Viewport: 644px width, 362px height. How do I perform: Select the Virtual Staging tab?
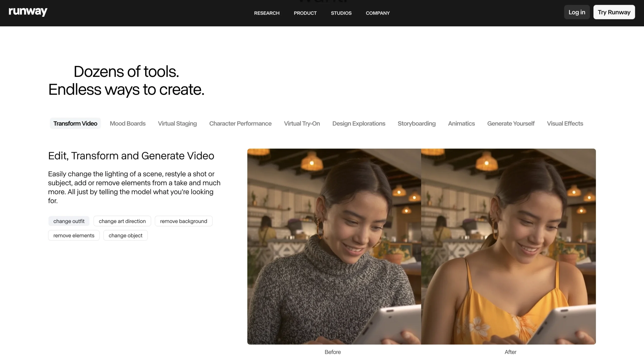pyautogui.click(x=177, y=123)
